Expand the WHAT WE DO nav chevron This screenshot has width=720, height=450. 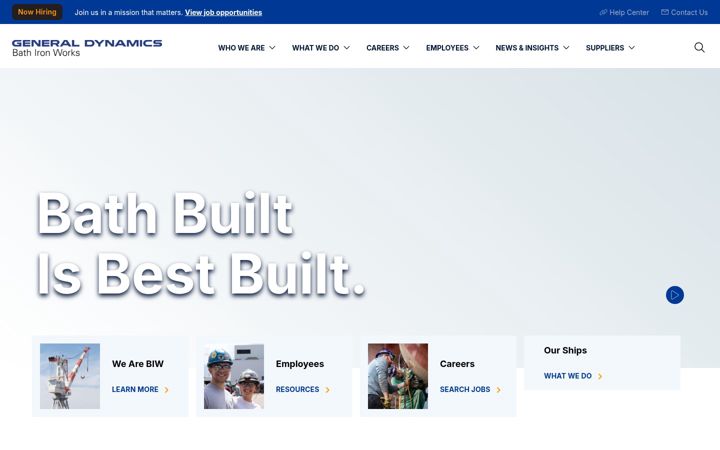(x=347, y=48)
